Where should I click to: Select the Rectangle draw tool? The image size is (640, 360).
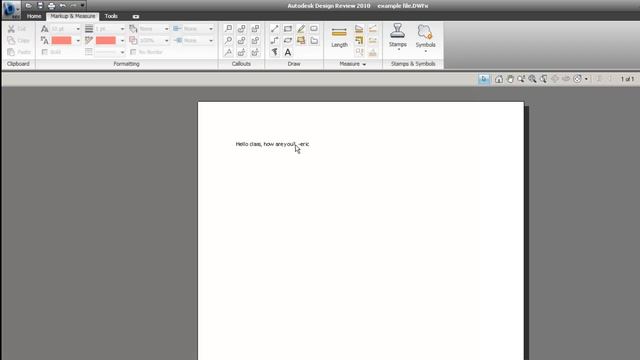point(288,29)
